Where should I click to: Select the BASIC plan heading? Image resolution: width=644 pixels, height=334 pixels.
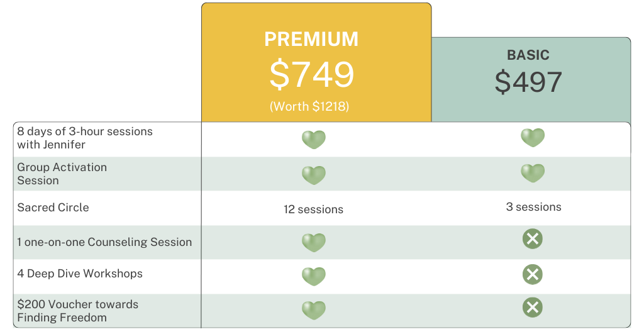(528, 56)
